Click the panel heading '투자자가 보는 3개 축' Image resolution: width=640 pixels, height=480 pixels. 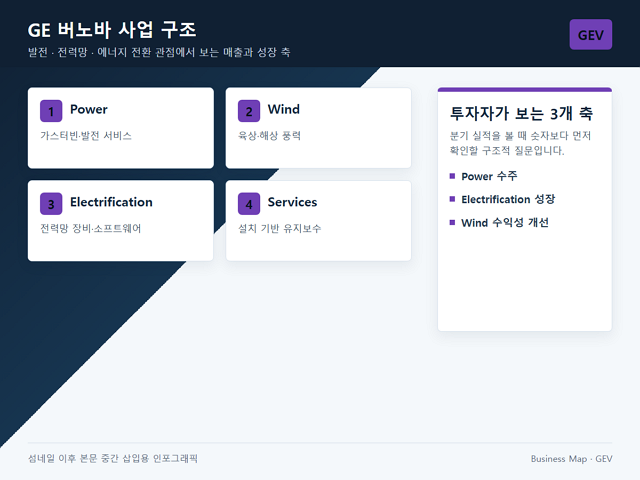[x=521, y=113]
